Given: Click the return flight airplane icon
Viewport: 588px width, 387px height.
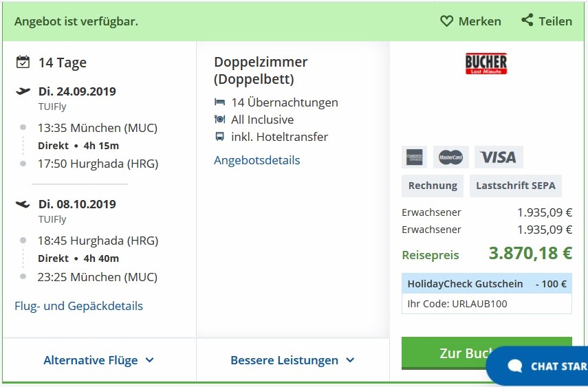Looking at the screenshot, I should [23, 204].
